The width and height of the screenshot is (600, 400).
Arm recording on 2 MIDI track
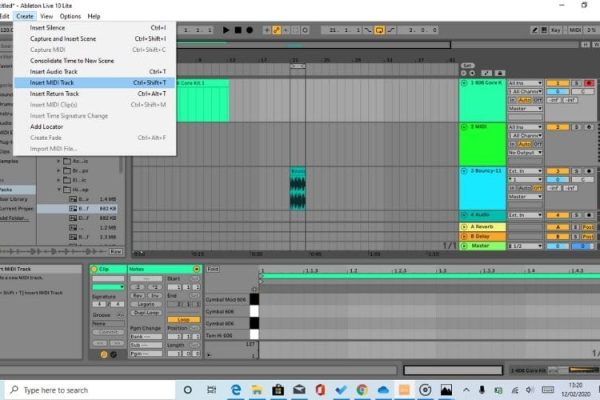(589, 127)
